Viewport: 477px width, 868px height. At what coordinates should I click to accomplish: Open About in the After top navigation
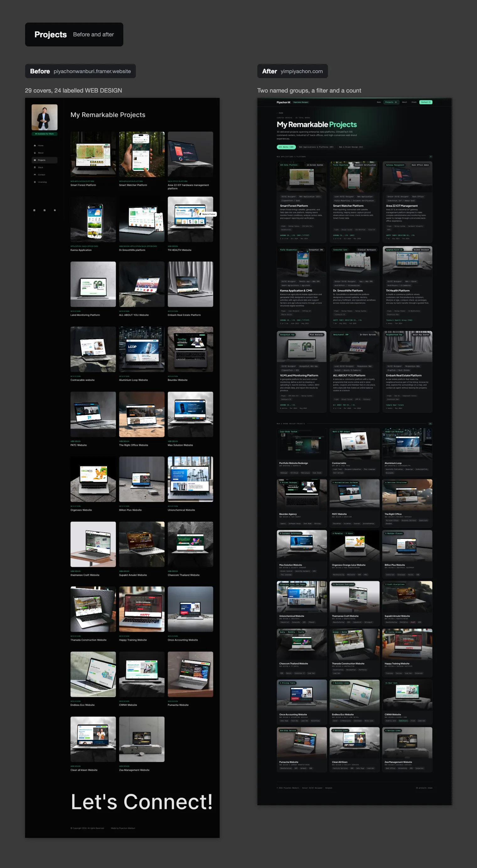pos(404,102)
